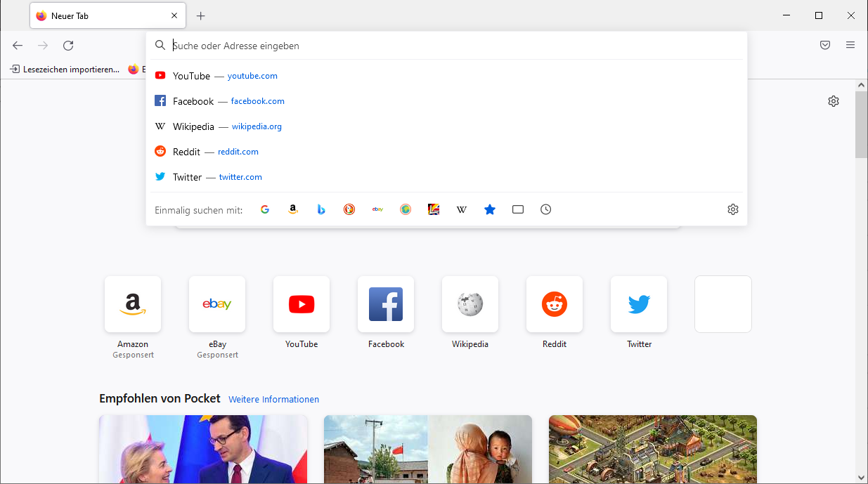Image resolution: width=868 pixels, height=484 pixels.
Task: Open the Pocket save icon
Action: [825, 45]
